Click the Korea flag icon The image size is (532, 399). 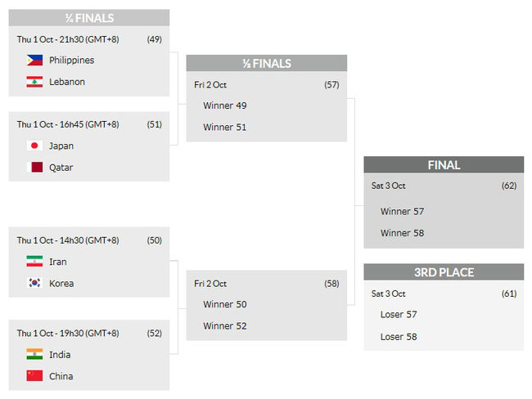[x=34, y=284]
